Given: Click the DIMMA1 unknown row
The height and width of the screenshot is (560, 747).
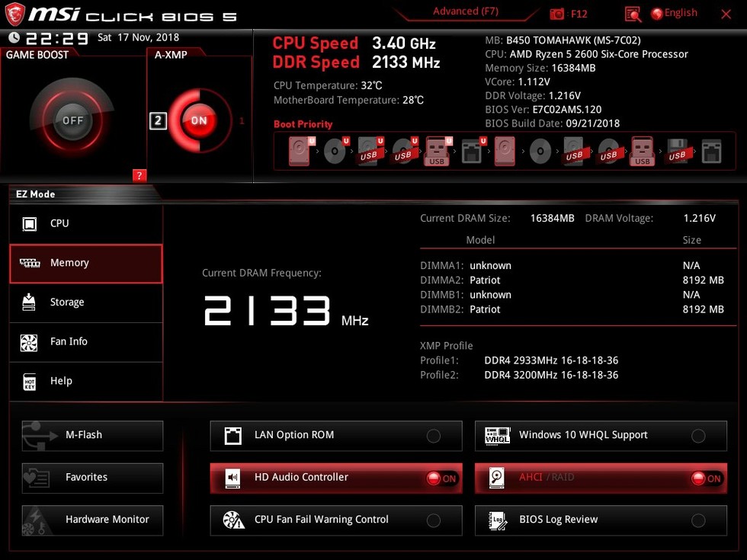Looking at the screenshot, I should (x=572, y=266).
